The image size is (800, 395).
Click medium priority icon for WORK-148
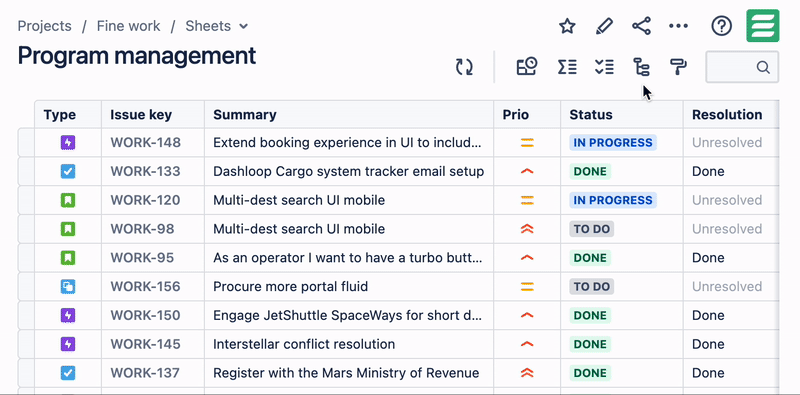click(527, 143)
